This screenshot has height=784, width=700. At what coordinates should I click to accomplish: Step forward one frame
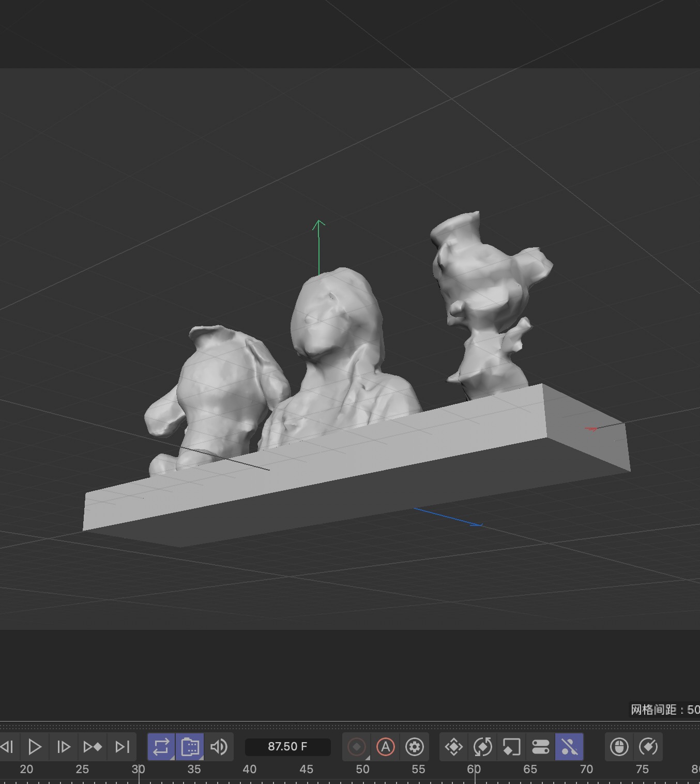[x=63, y=747]
